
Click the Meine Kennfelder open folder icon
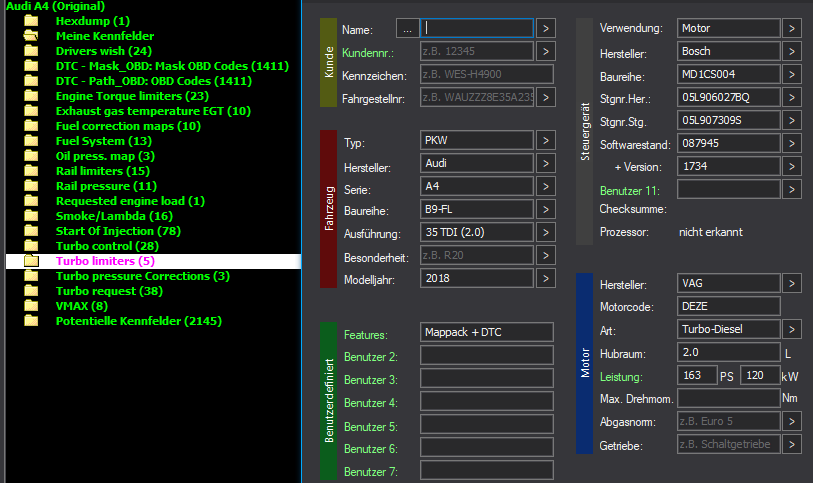(x=31, y=36)
